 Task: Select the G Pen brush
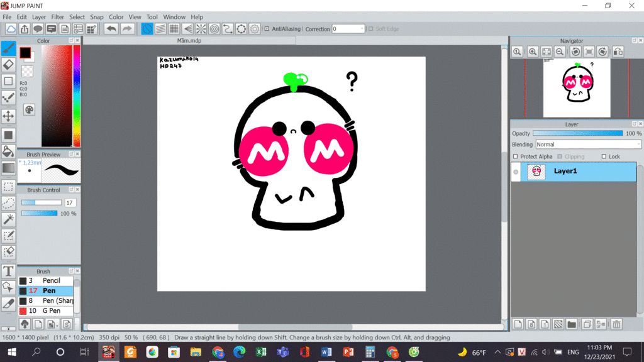pyautogui.click(x=45, y=310)
